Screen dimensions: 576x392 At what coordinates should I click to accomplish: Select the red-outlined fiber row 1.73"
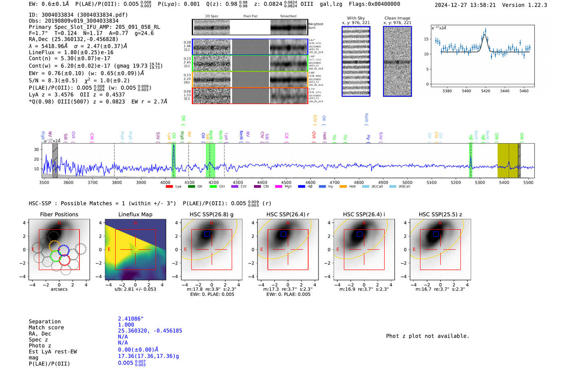250,95
